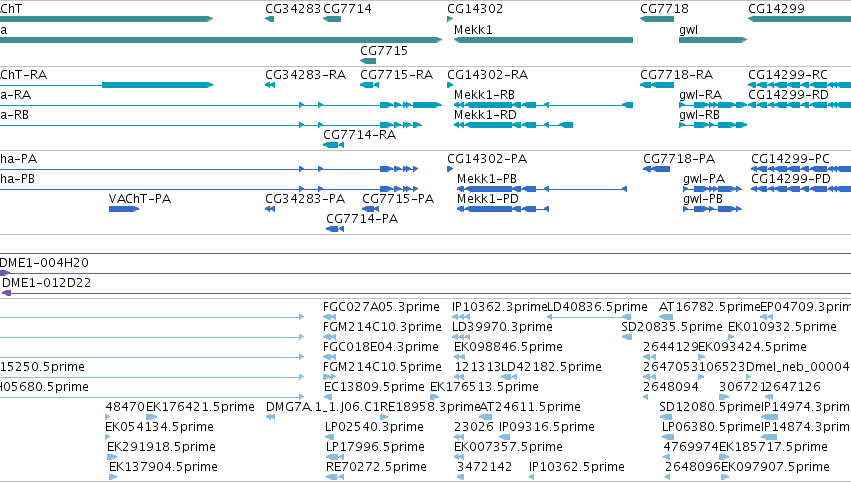Select EST IP10362.5prime
The height and width of the screenshot is (482, 851).
pos(577,467)
